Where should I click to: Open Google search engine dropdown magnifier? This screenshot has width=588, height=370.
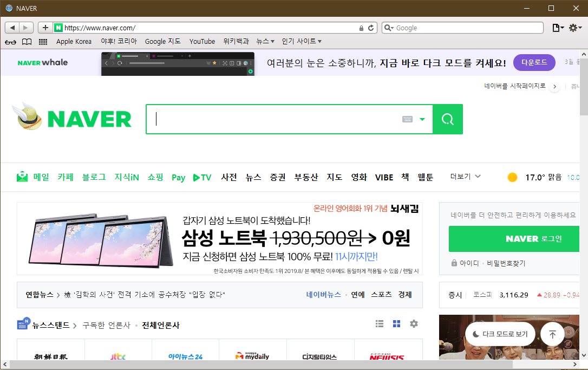[389, 28]
